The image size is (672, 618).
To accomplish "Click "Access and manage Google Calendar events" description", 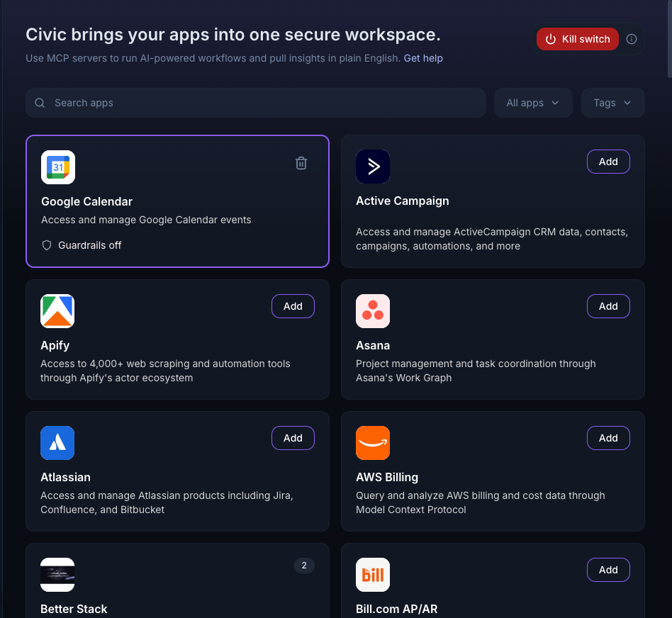I will click(146, 220).
